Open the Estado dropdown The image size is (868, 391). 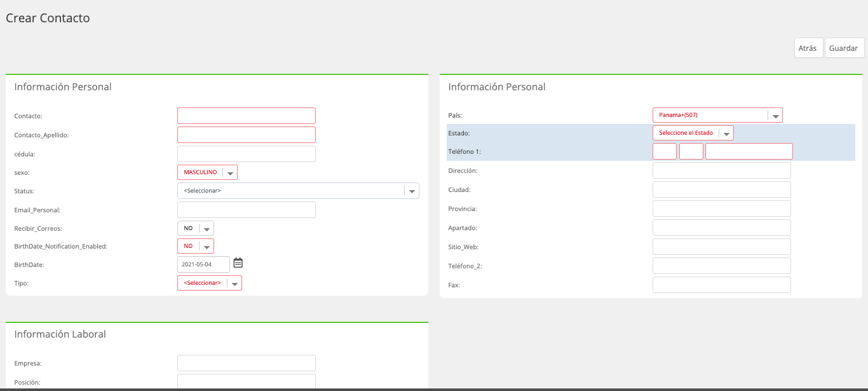coord(693,133)
